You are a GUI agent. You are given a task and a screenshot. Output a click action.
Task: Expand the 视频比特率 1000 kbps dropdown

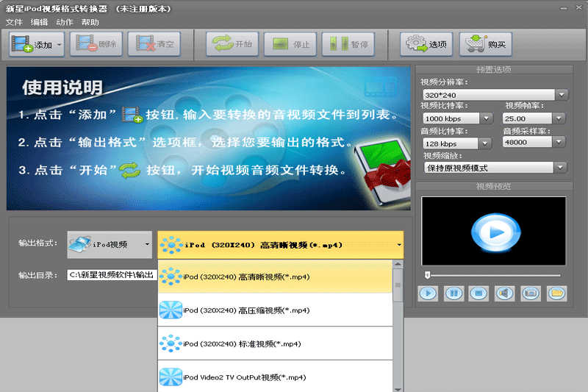487,118
